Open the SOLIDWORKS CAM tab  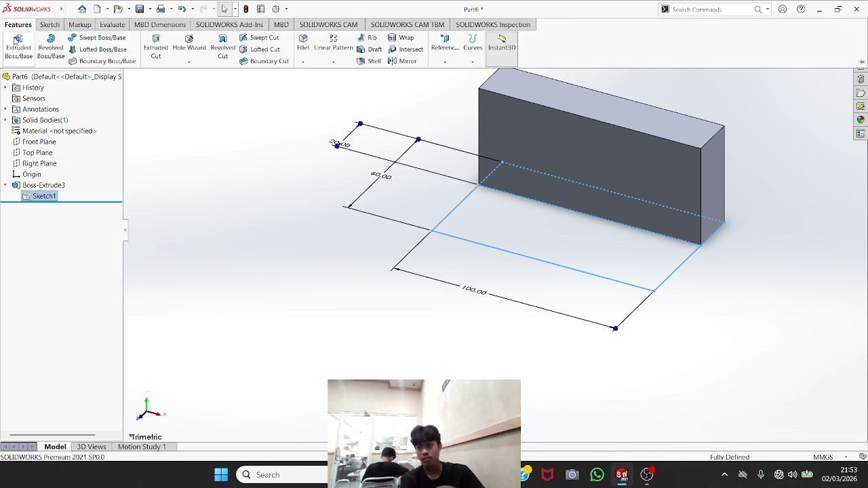[x=328, y=24]
